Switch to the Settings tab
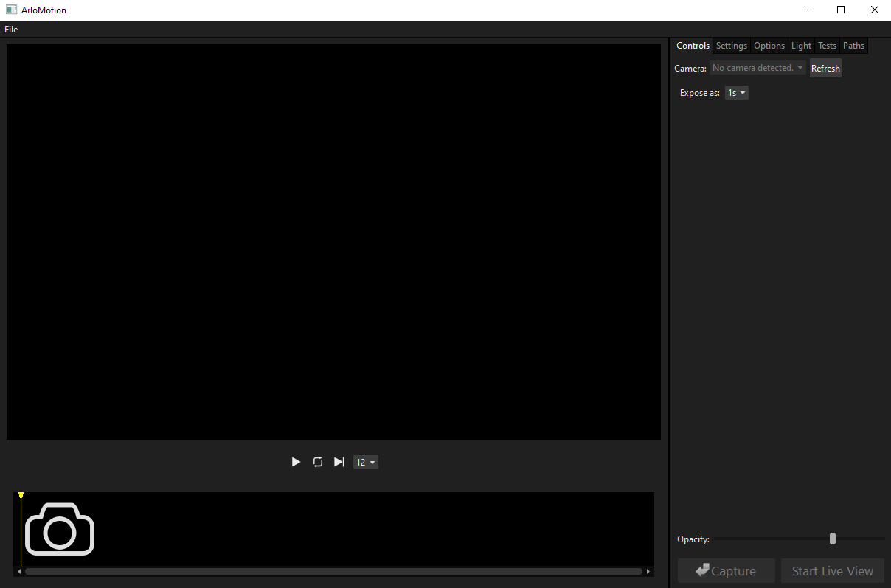Screen dimensions: 891x588 click(x=732, y=46)
